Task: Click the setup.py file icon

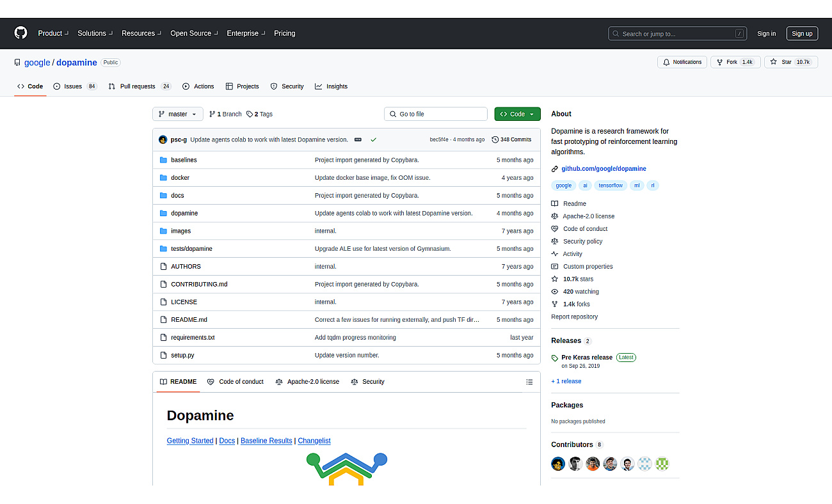Action: (x=163, y=355)
